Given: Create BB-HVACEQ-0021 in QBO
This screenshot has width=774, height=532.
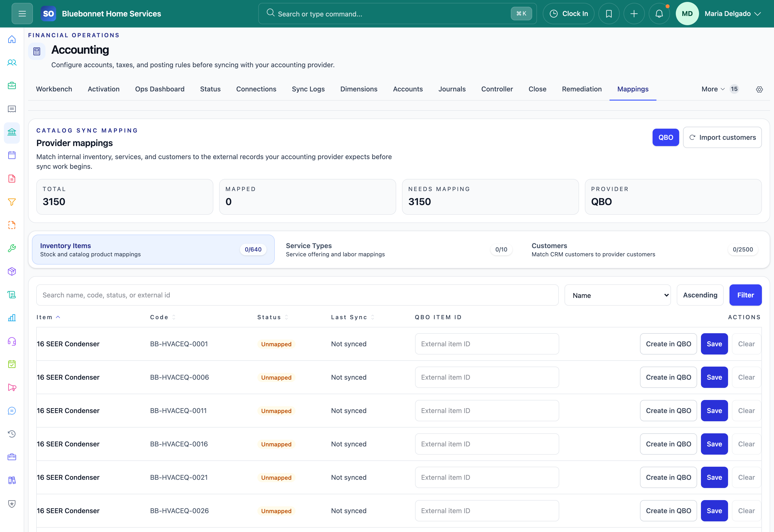Looking at the screenshot, I should point(668,477).
